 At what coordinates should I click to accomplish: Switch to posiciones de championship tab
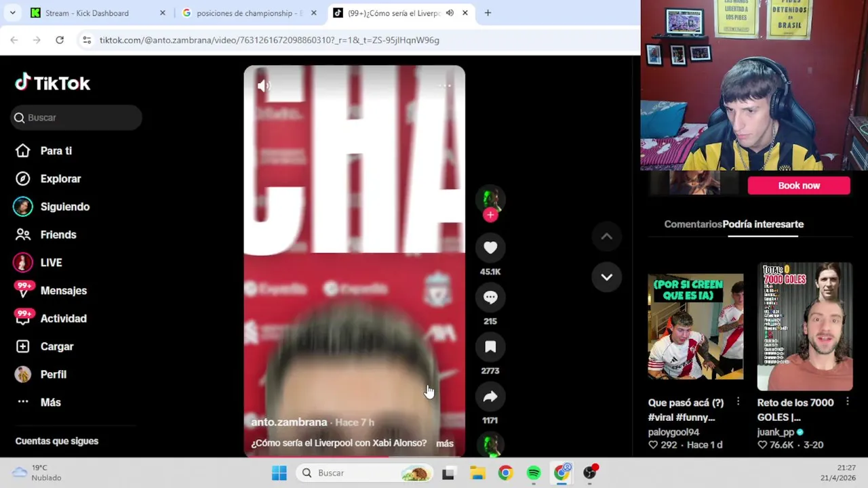point(249,13)
